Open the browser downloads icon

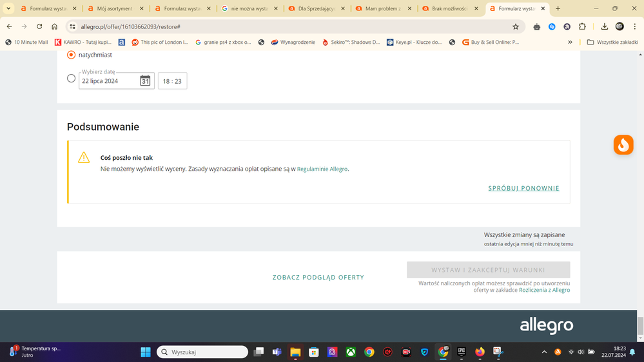(604, 26)
